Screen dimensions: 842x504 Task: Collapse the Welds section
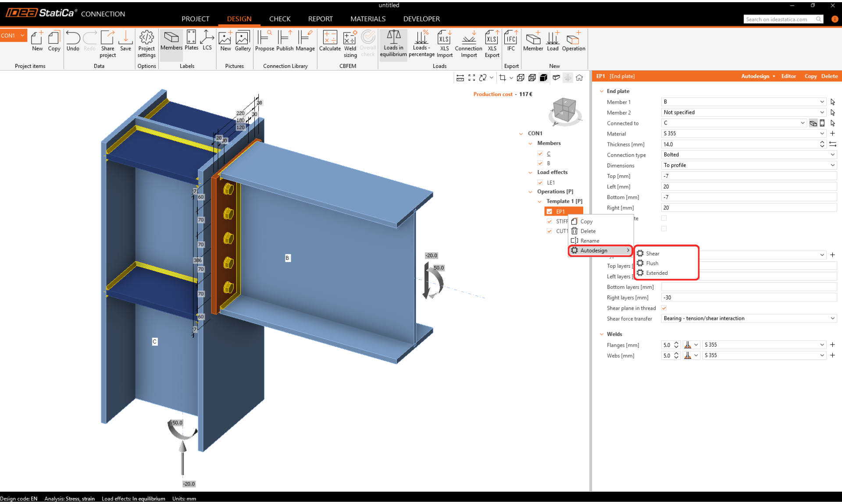point(602,334)
